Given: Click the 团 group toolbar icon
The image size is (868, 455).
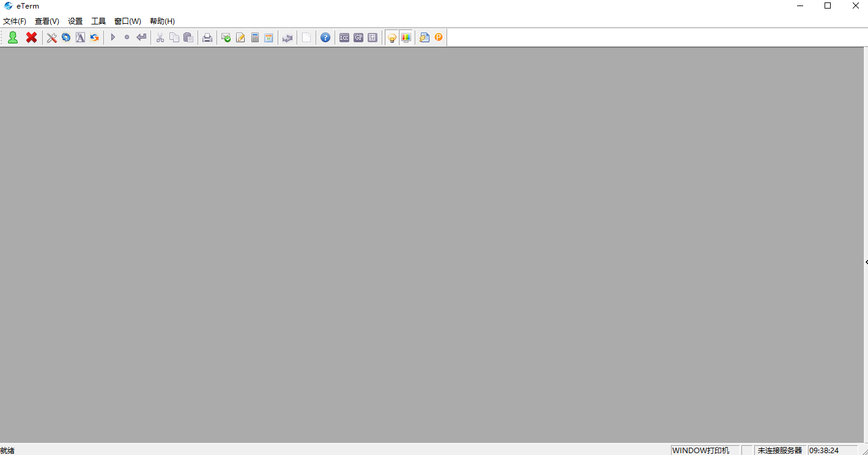Looking at the screenshot, I should (373, 38).
